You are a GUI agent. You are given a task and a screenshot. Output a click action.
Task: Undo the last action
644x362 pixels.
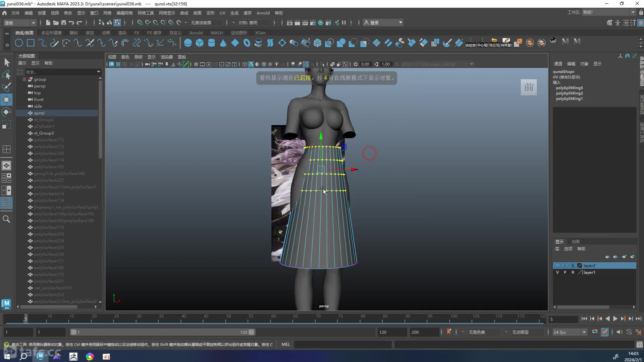click(x=71, y=22)
